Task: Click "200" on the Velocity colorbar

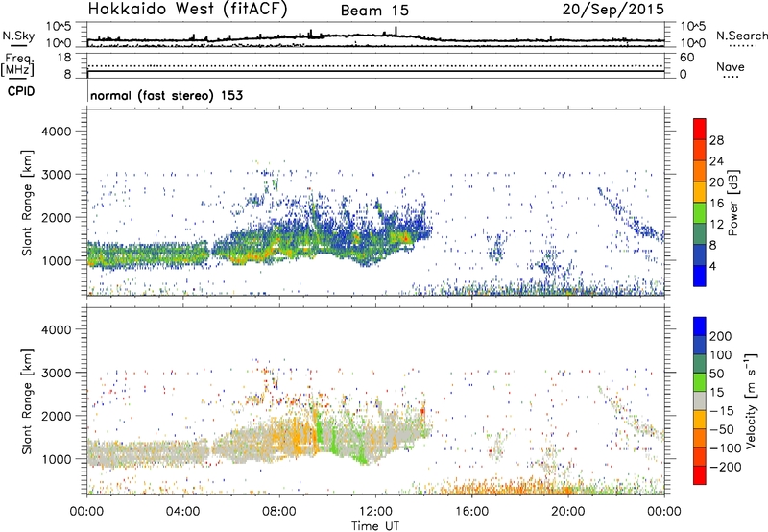Action: tap(721, 336)
